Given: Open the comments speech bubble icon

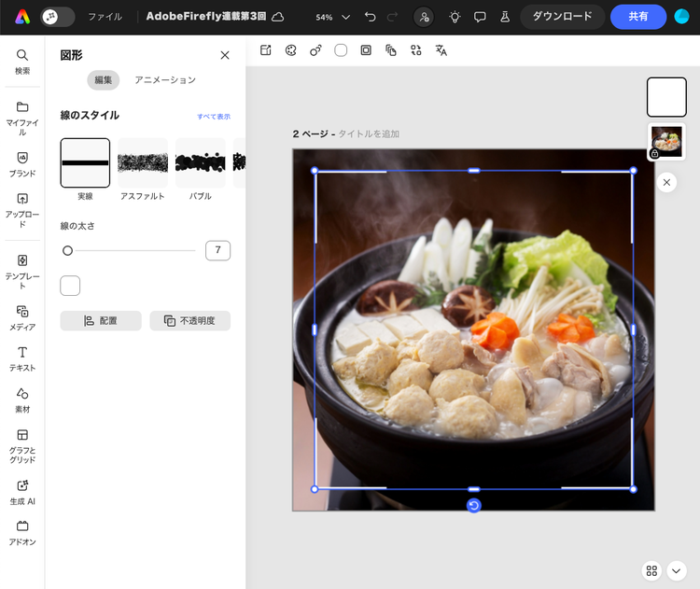Looking at the screenshot, I should click(x=480, y=17).
